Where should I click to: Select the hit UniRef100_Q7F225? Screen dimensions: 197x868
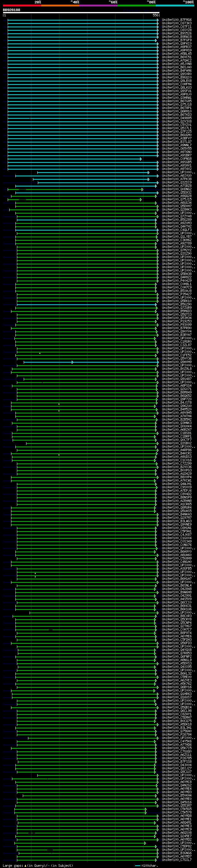point(177,132)
